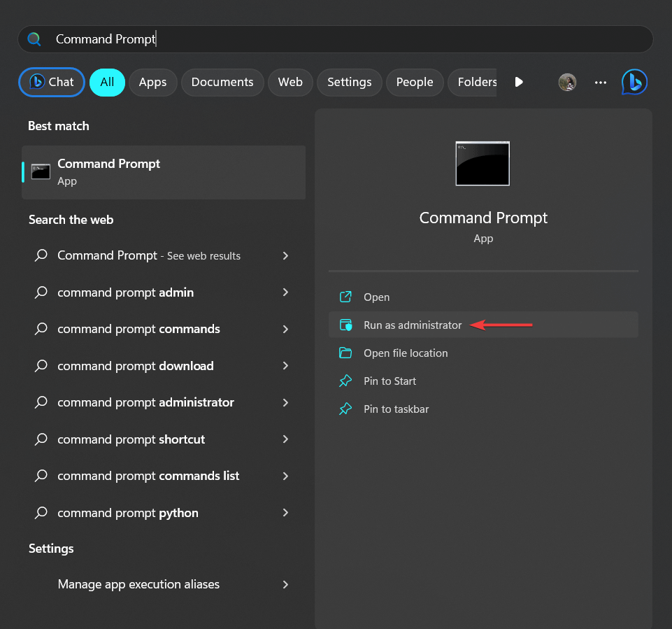Switch to the Apps filter tab

(x=152, y=82)
